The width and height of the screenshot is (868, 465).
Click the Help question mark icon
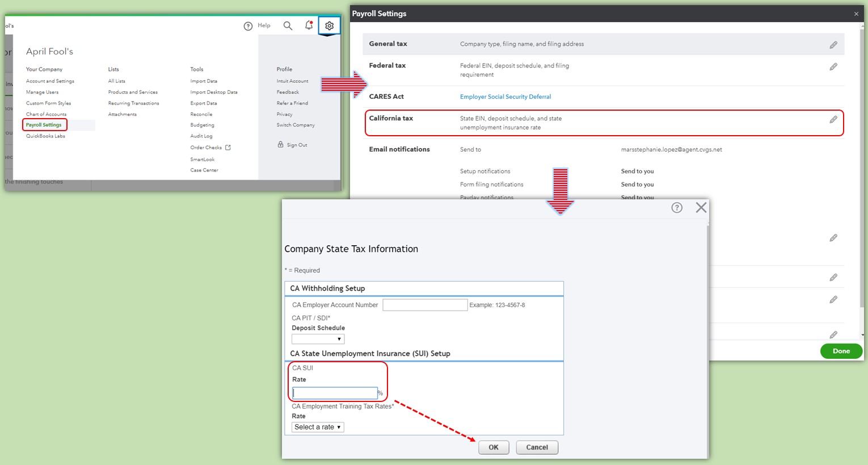tap(248, 26)
